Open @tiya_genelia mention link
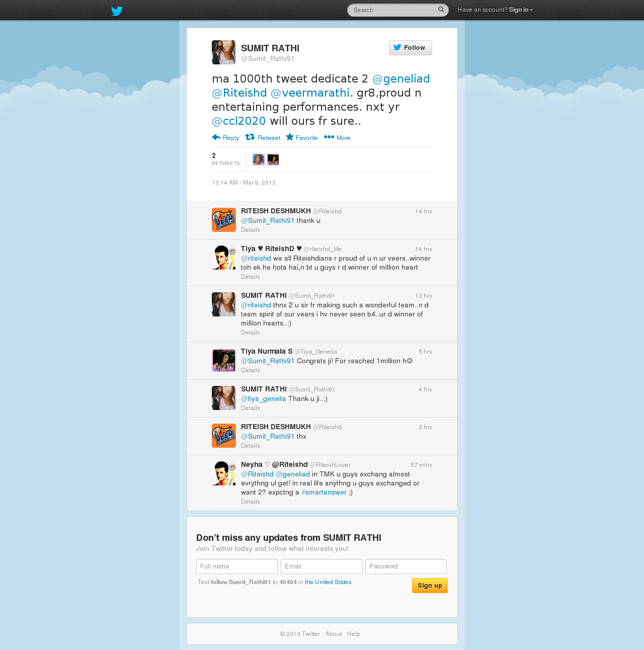 click(264, 399)
